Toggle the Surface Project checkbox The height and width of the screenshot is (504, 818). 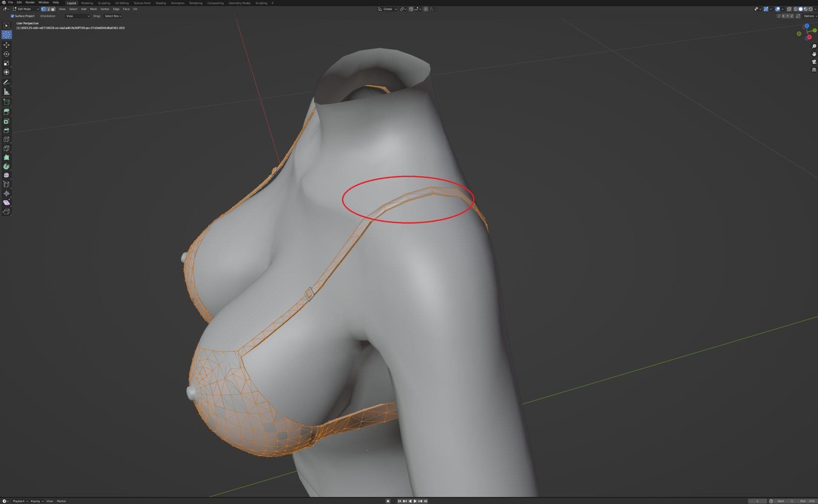(x=12, y=16)
